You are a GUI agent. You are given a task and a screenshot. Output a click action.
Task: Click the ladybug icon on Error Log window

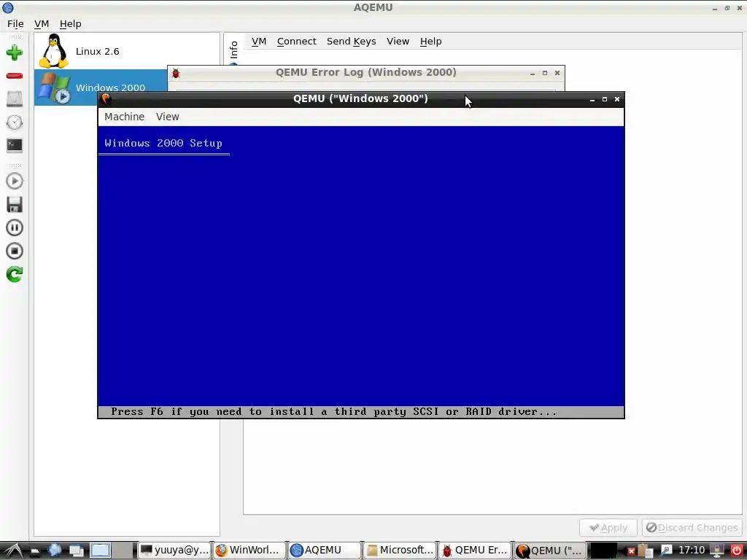point(176,74)
